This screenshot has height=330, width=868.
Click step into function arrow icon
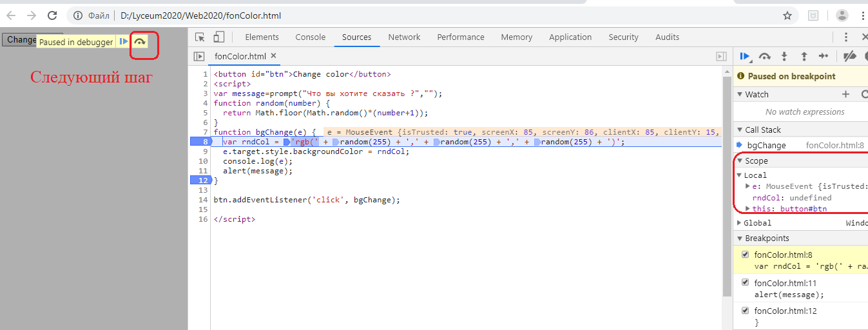(x=784, y=57)
